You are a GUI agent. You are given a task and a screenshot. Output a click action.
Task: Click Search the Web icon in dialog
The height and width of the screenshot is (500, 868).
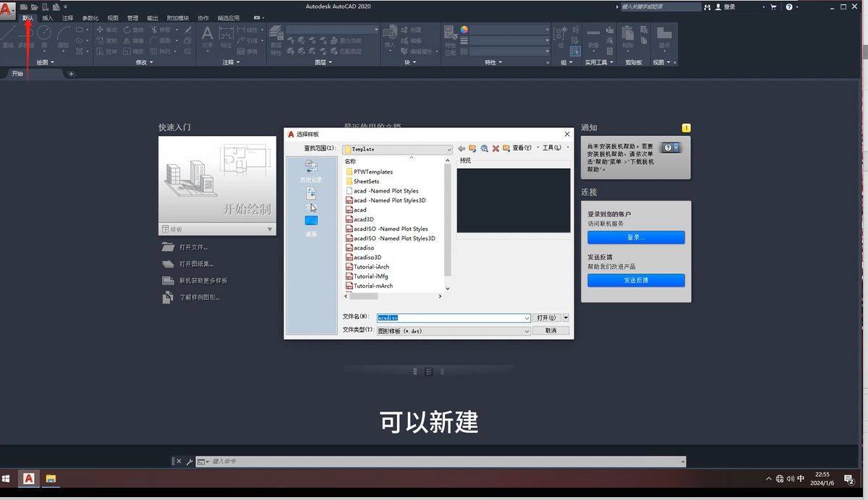(484, 148)
